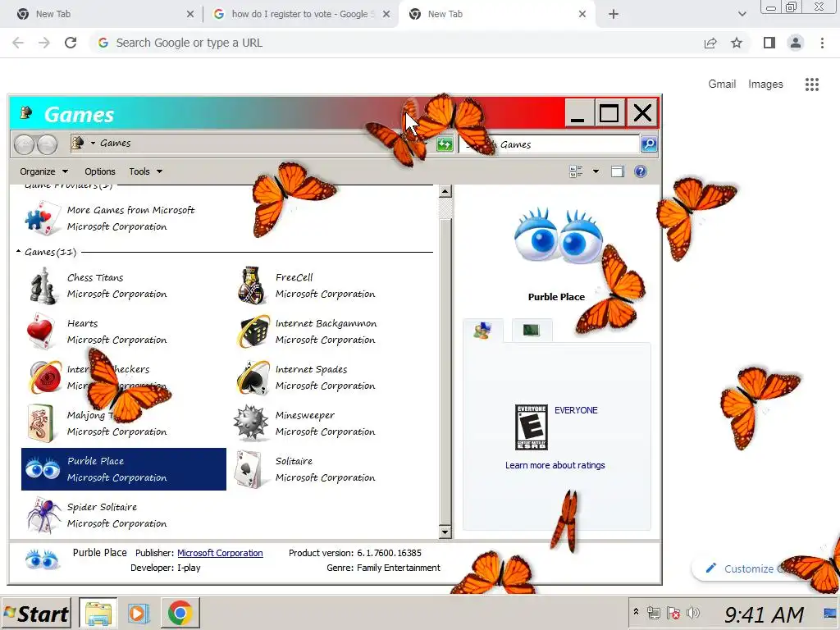Go back in the Games window
The width and height of the screenshot is (840, 630).
click(x=24, y=144)
